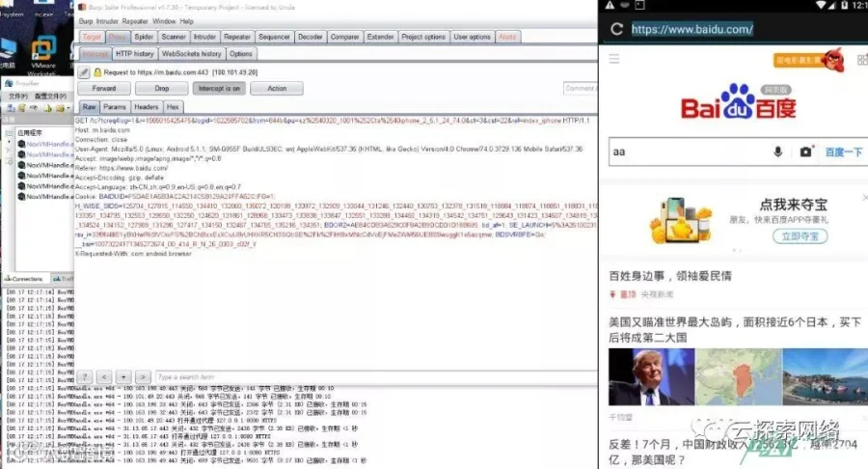Click the less-than previous match button
Image resolution: width=868 pixels, height=469 pixels.
104,377
